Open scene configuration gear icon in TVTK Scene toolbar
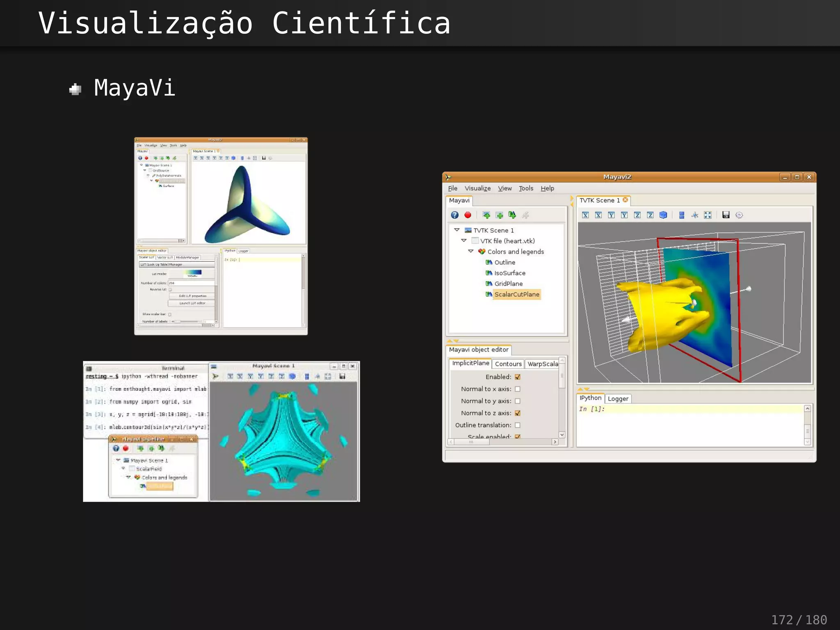840x630 pixels. [739, 215]
